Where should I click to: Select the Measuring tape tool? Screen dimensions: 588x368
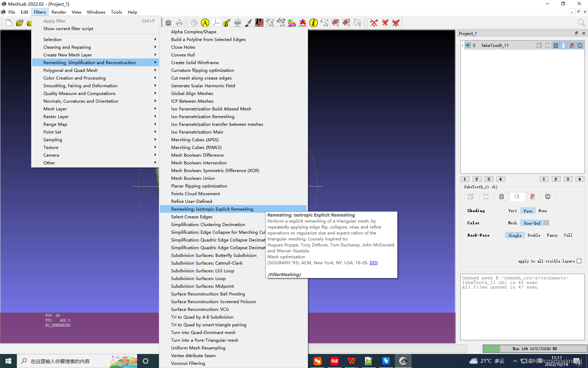tap(227, 23)
